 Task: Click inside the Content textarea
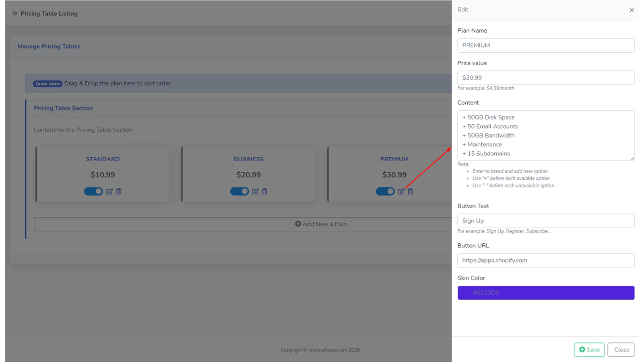tap(546, 136)
